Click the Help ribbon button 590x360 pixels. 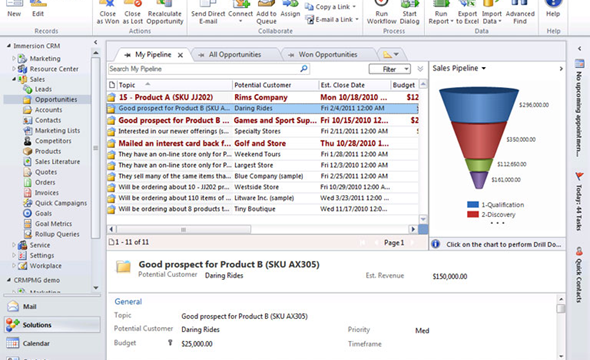point(553,9)
